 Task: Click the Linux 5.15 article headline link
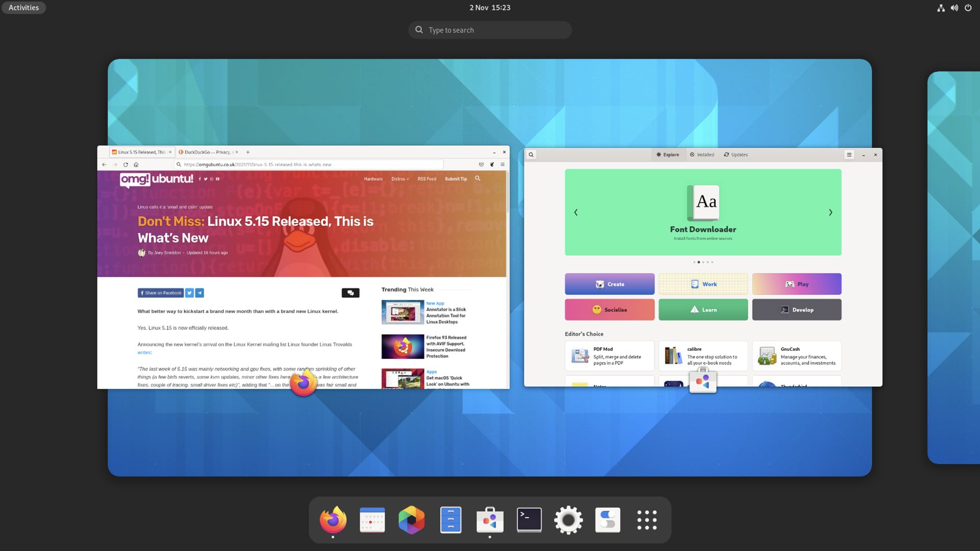256,229
